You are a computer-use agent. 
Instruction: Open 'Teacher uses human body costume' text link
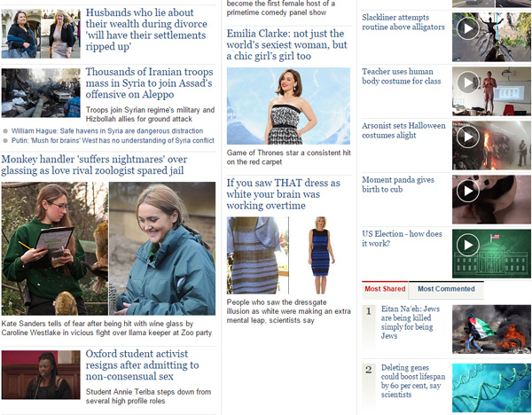(402, 76)
